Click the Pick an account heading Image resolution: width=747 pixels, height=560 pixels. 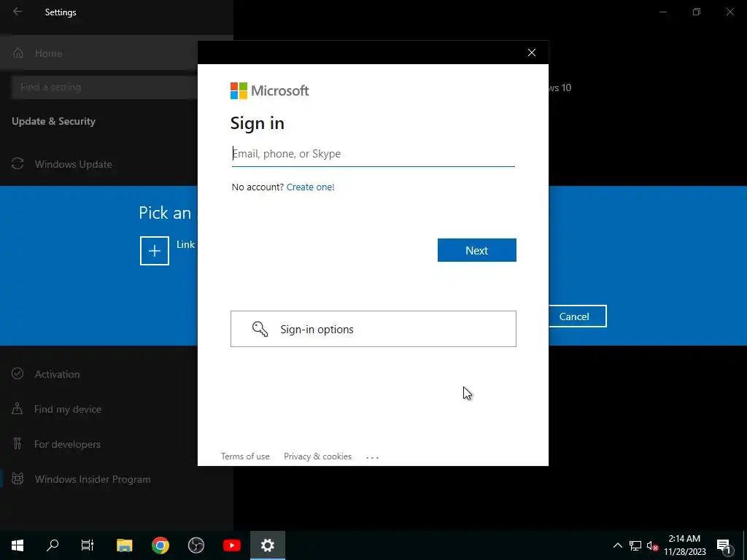[x=165, y=213]
